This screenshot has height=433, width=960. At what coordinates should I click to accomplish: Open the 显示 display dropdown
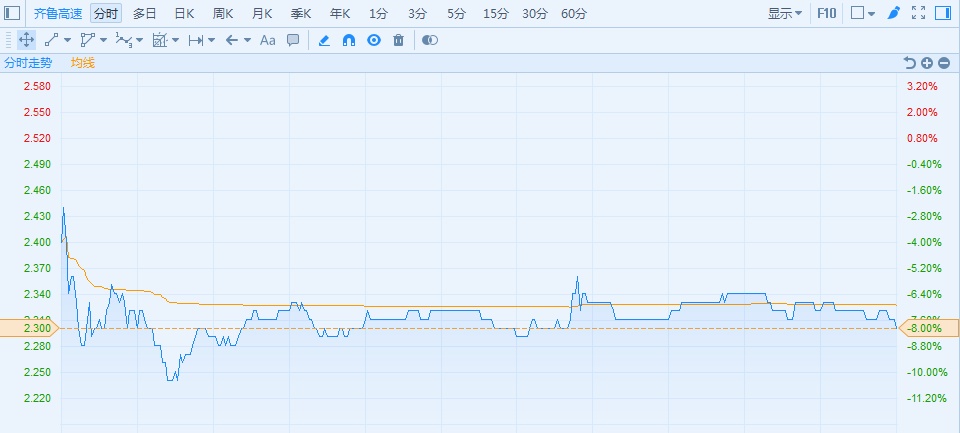[784, 13]
